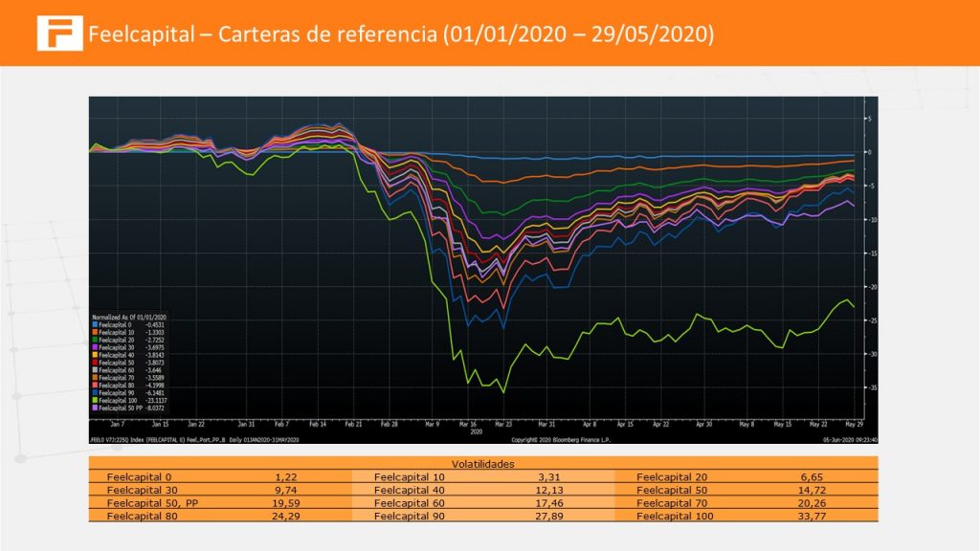Click the Feelcapital 10 cell in volatility table
The image size is (980, 551).
click(410, 476)
